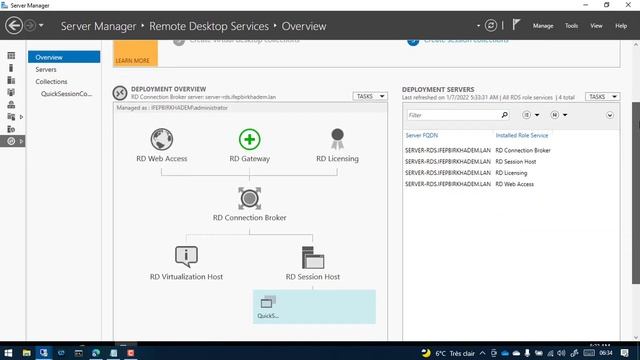Select the RD Web Access server row
640x360 pixels.
(x=510, y=184)
